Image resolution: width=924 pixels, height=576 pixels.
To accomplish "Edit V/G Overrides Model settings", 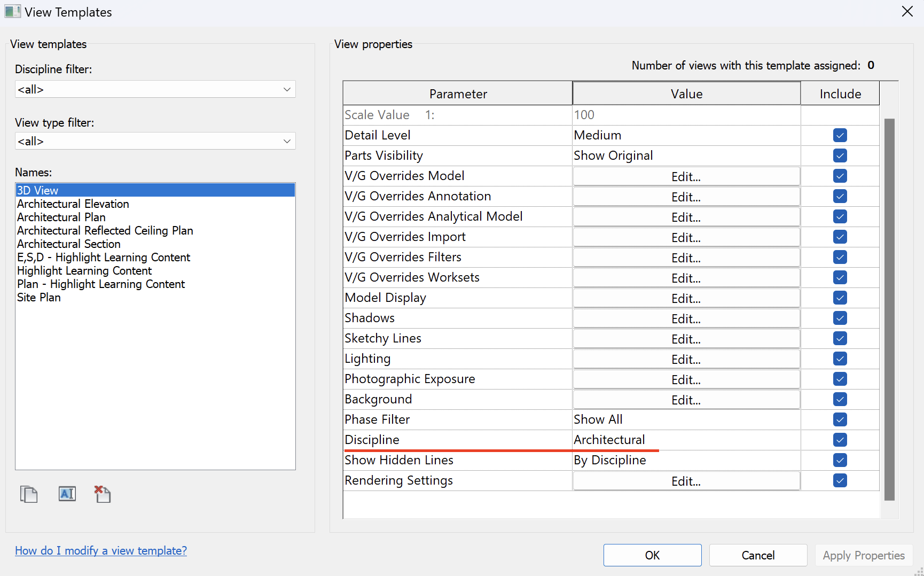I will coord(686,176).
